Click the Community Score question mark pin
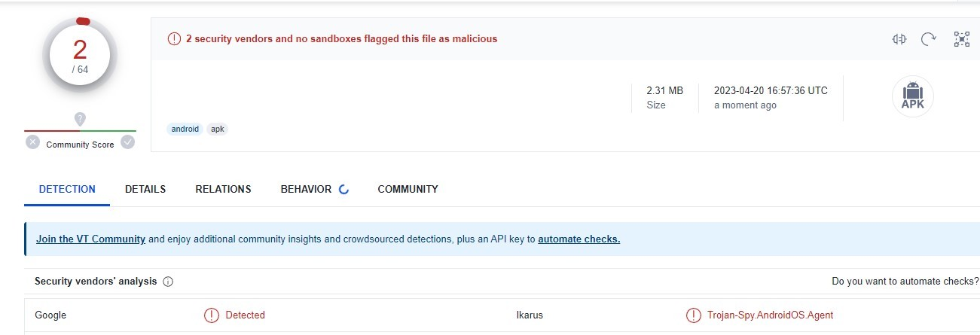This screenshot has height=335, width=980. coord(80,119)
